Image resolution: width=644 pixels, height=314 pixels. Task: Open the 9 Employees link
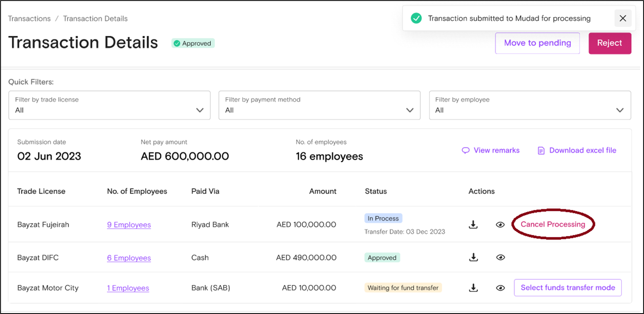[x=129, y=225]
